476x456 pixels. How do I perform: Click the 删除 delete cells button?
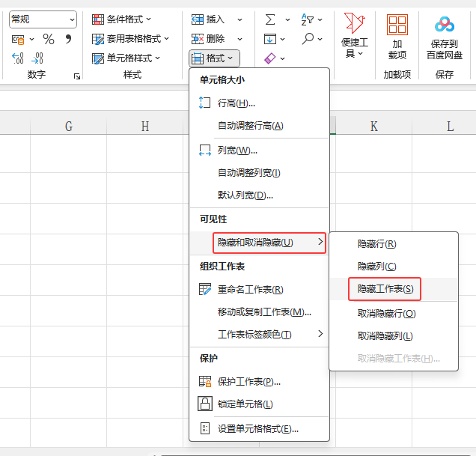click(x=208, y=39)
